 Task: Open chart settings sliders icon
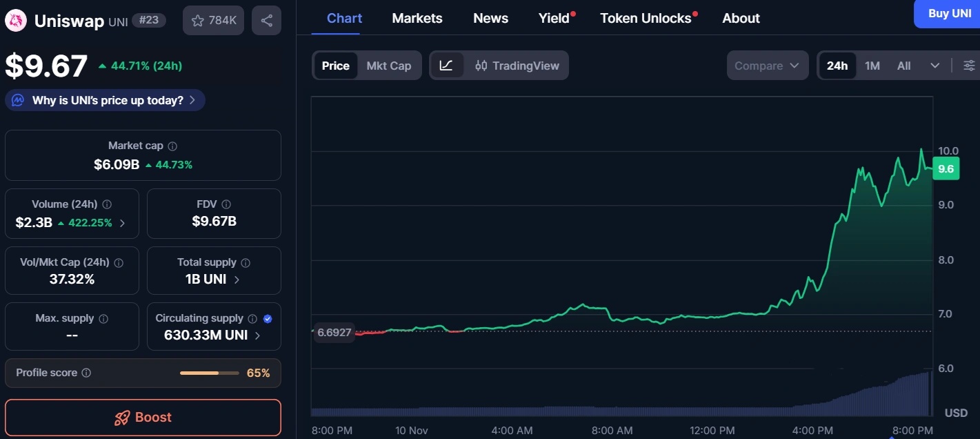tap(969, 66)
